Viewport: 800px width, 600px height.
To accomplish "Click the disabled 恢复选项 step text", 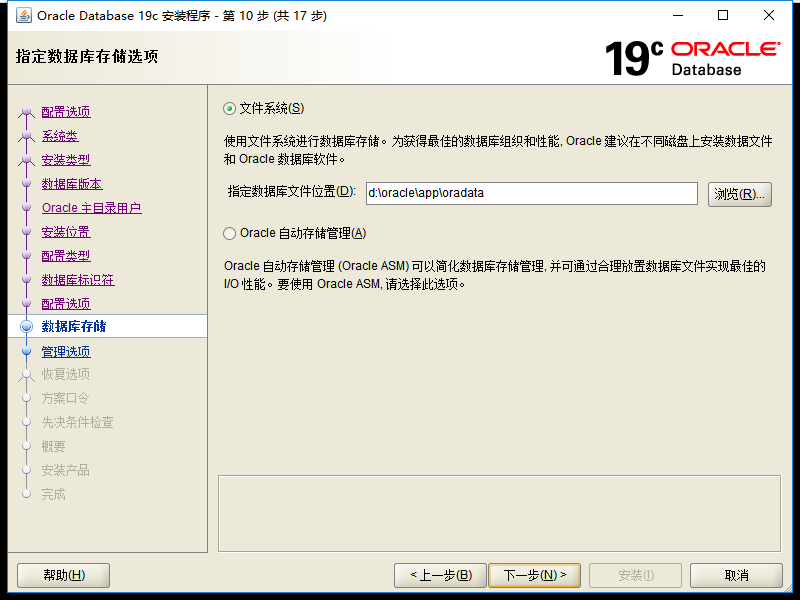I will coord(66,374).
